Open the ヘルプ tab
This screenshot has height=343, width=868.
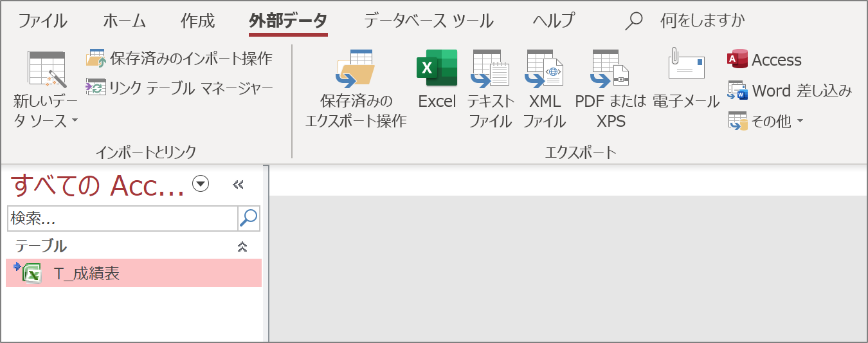(554, 21)
